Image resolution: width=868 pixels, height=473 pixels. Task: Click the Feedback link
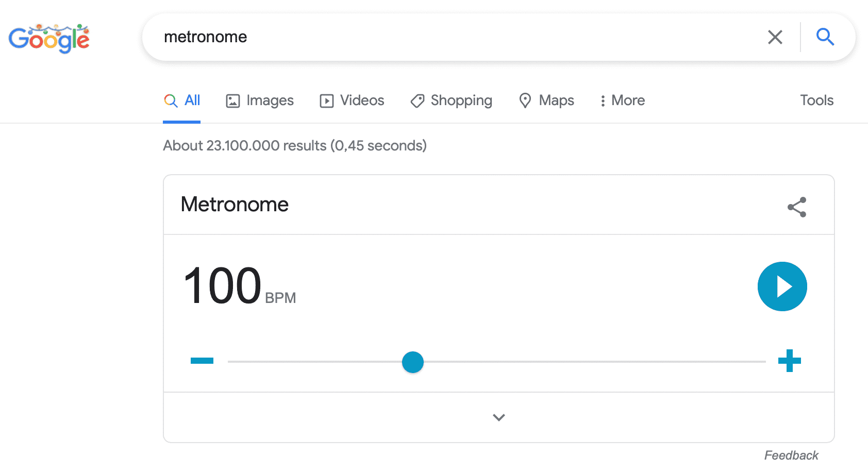click(791, 455)
